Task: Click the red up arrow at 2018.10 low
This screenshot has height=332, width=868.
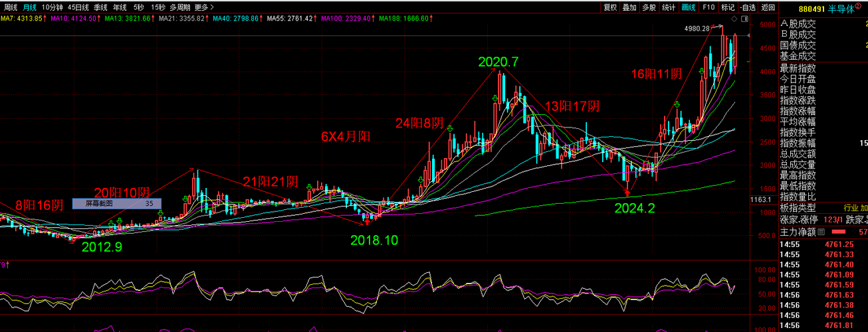Action: click(368, 222)
